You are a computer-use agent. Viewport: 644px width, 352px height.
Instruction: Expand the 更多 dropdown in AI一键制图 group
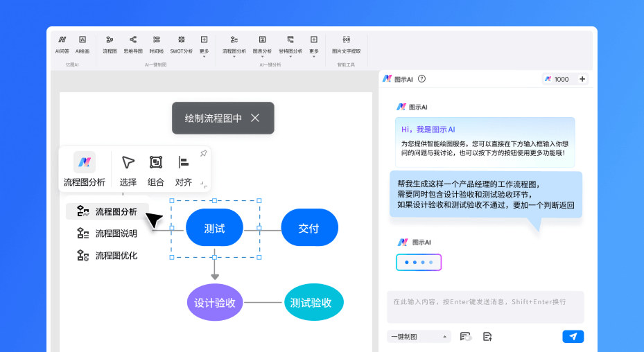(x=204, y=46)
